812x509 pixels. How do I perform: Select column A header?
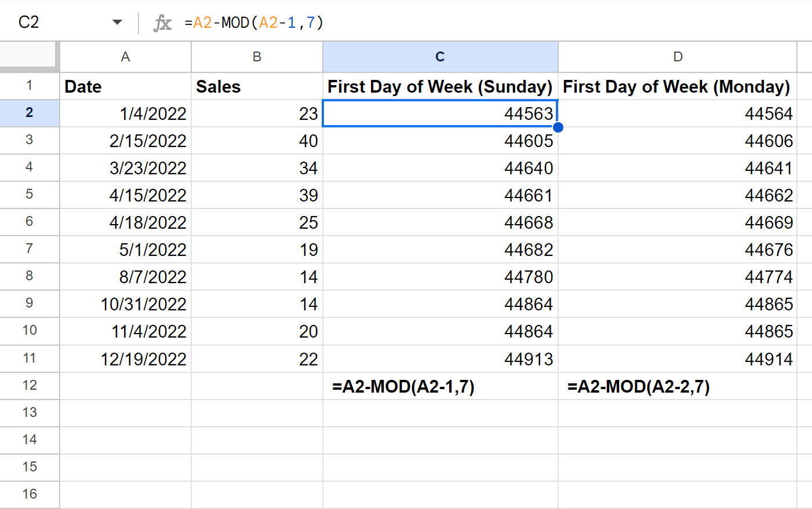pyautogui.click(x=125, y=57)
